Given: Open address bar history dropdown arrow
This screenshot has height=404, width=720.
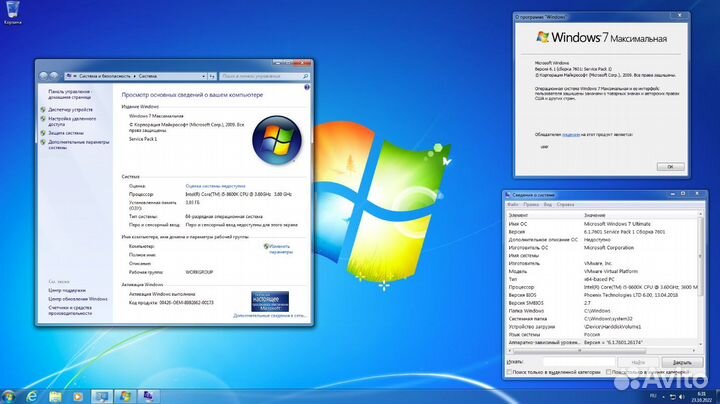Looking at the screenshot, I should tap(203, 76).
